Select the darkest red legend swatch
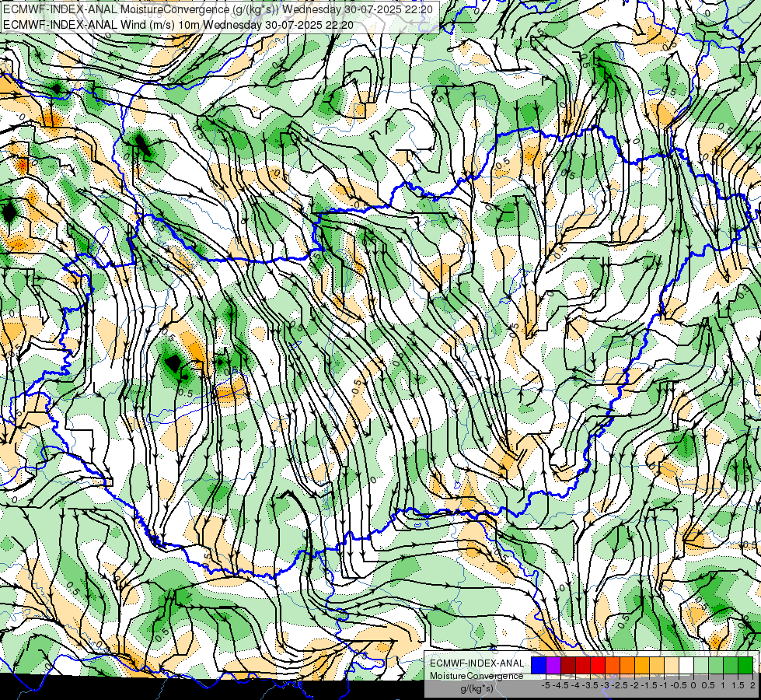The width and height of the screenshot is (761, 700). [x=568, y=665]
